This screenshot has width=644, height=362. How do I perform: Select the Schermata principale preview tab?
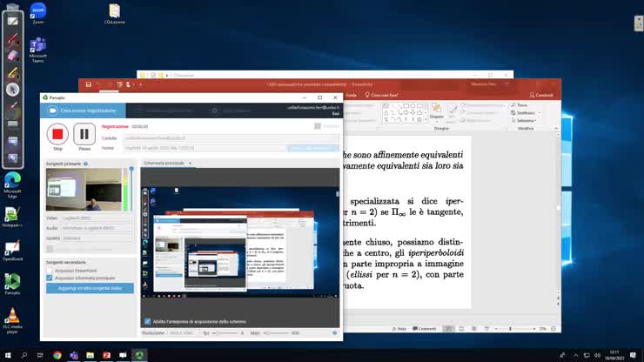point(164,164)
